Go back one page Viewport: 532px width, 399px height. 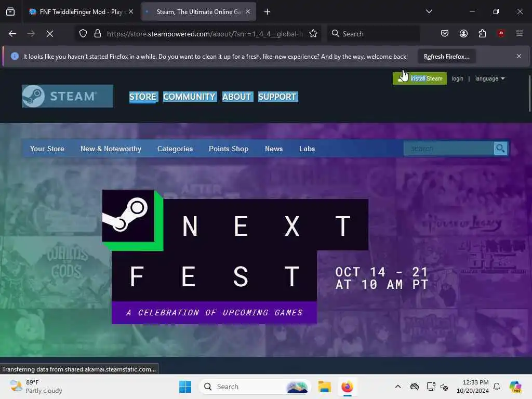pos(12,34)
